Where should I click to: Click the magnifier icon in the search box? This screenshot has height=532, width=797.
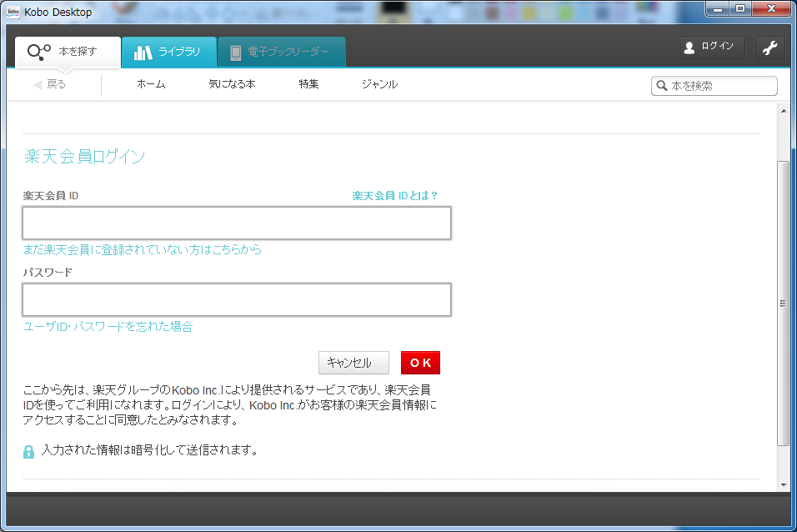[x=661, y=85]
